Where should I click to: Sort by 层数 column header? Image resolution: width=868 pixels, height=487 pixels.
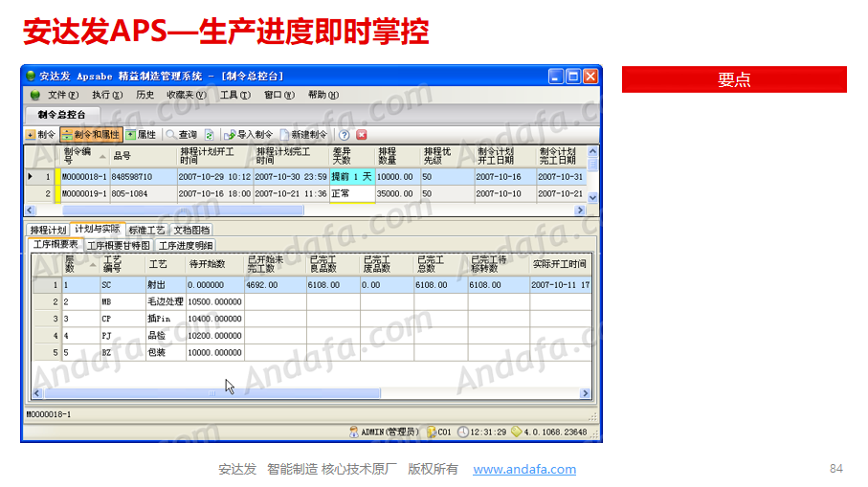[80, 264]
